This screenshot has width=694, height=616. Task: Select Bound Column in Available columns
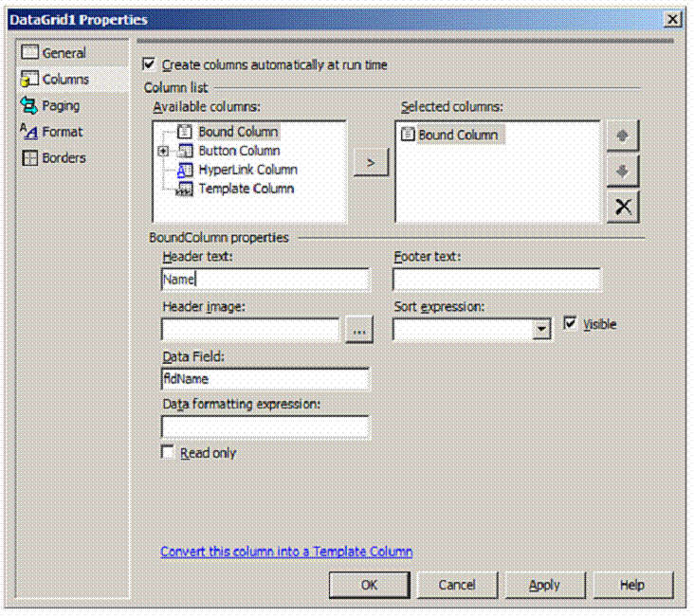point(238,132)
